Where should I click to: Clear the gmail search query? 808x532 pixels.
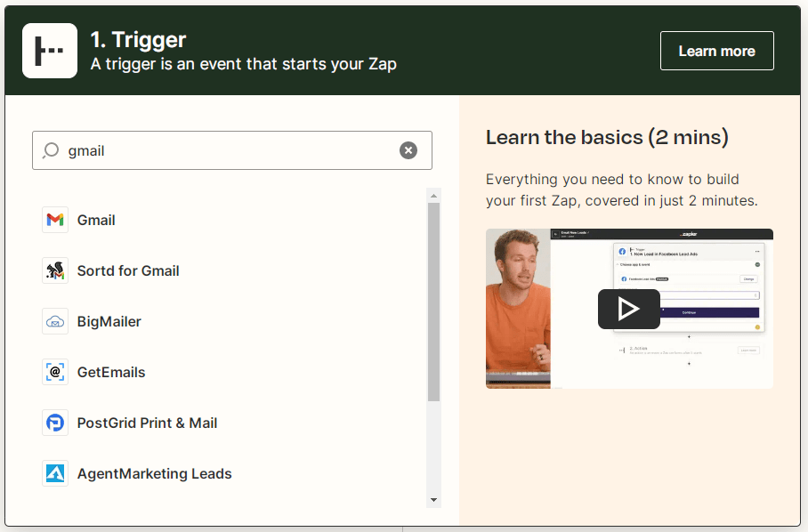coord(408,149)
